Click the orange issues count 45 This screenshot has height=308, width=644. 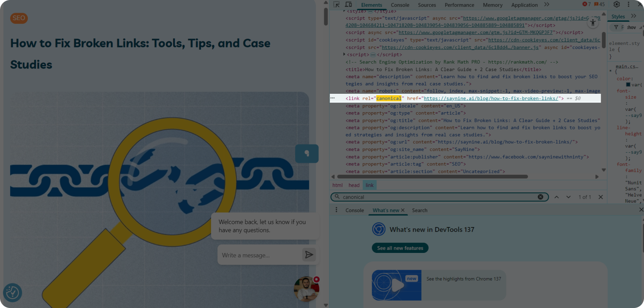599,4
